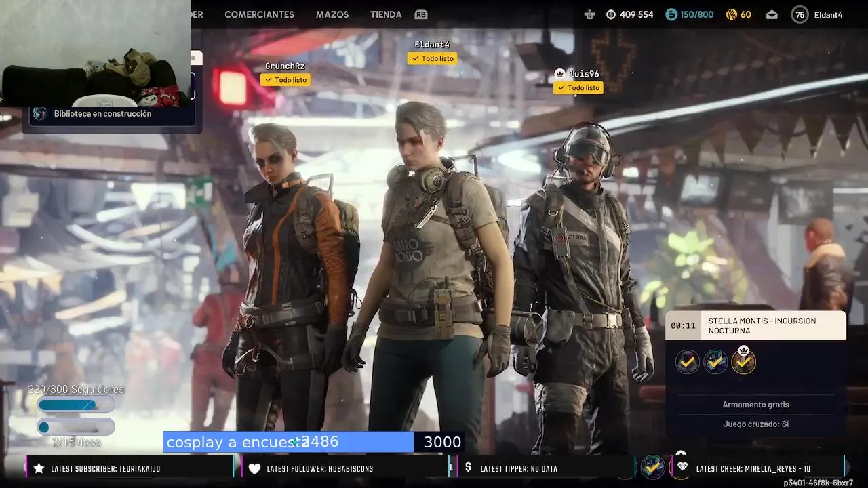Click the blue stash capacity icon

pyautogui.click(x=671, y=14)
